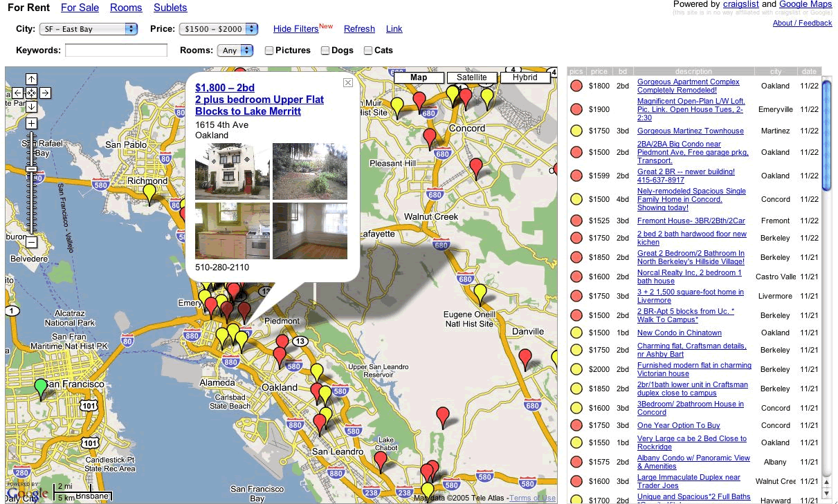The height and width of the screenshot is (504, 838).
Task: Open the City dropdown
Action: pos(88,29)
